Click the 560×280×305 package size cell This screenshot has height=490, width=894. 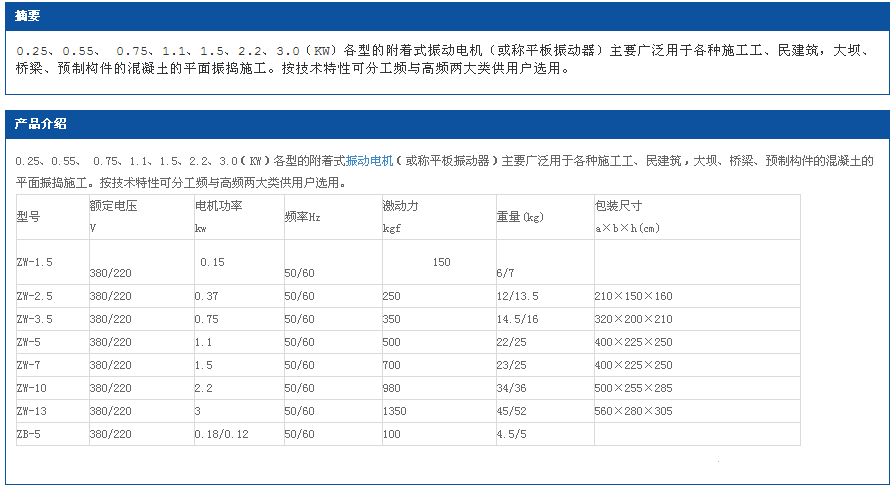click(634, 411)
